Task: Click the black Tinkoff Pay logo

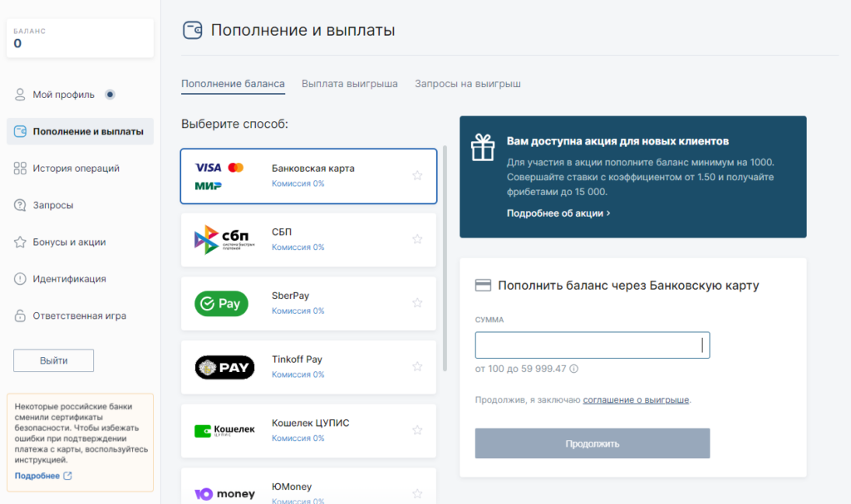Action: (224, 367)
